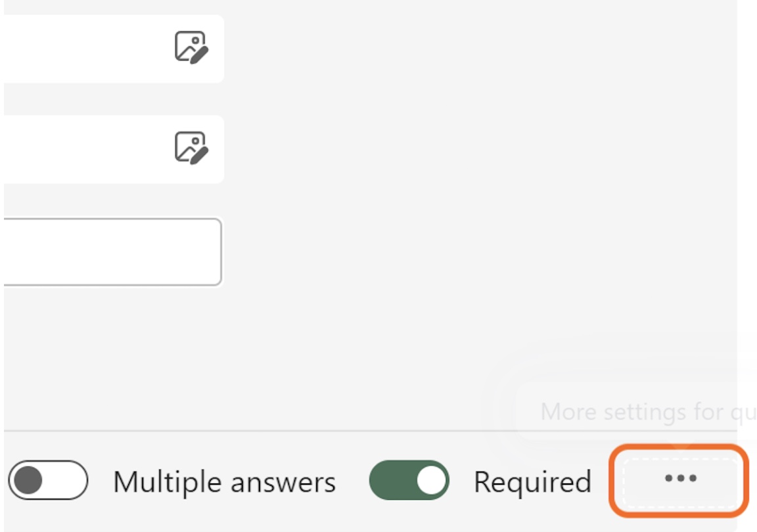Click the image icon on the second option
This screenshot has width=757, height=532.
pyautogui.click(x=191, y=148)
